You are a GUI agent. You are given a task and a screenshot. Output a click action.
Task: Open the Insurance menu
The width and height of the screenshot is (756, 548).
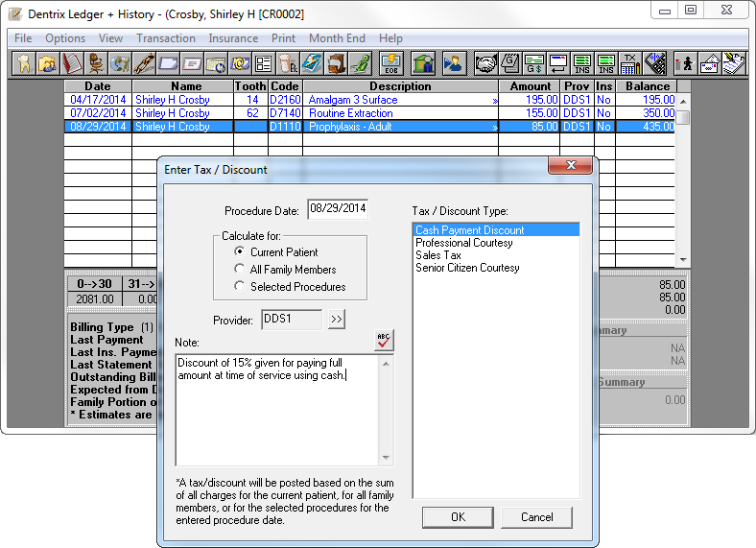click(233, 38)
